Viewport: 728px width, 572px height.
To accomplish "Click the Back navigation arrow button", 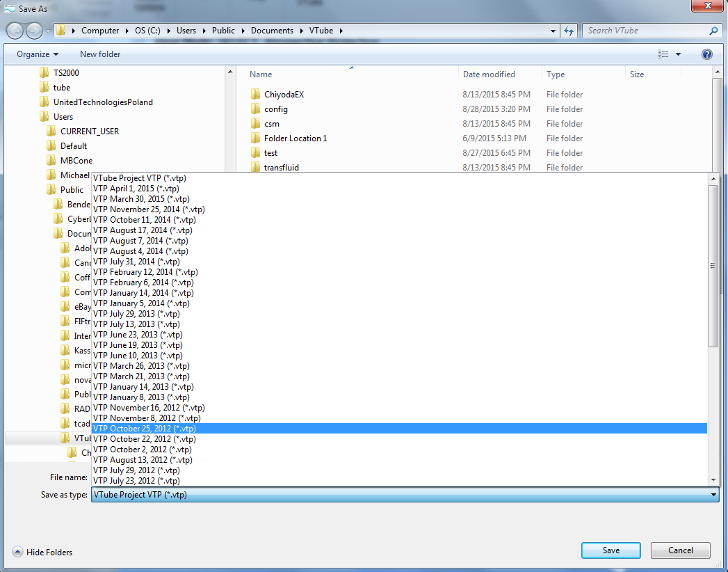I will tap(15, 31).
